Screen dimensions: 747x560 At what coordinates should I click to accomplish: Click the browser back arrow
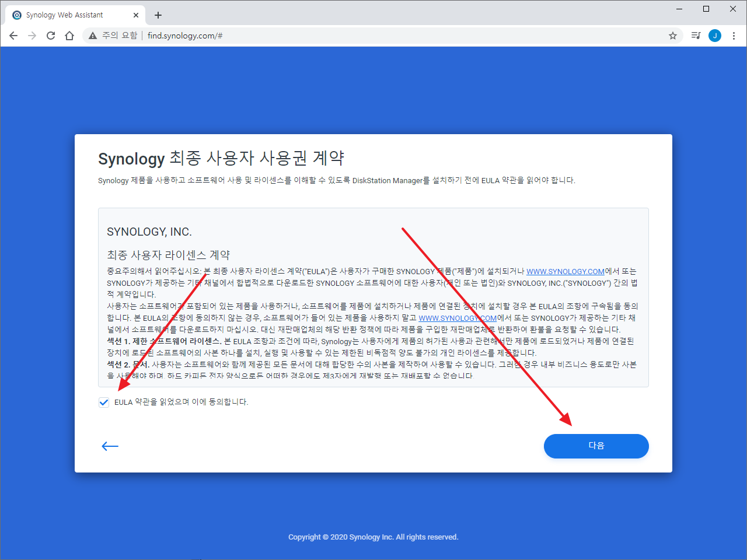[13, 36]
